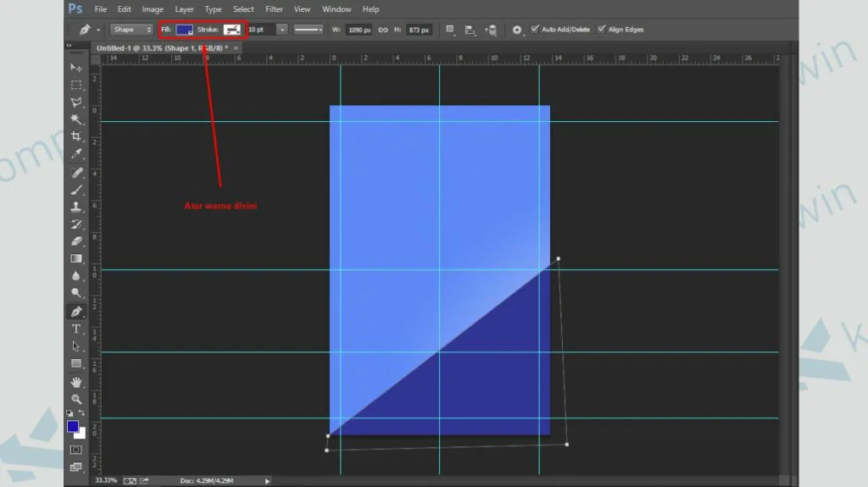Choose the Magic Wand tool
The height and width of the screenshot is (487, 868).
coord(76,119)
